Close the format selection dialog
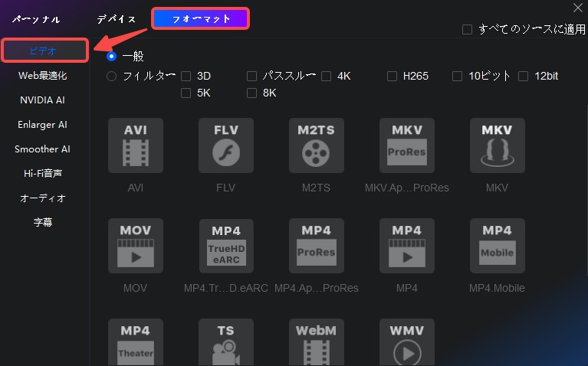Image resolution: width=588 pixels, height=366 pixels. [578, 8]
